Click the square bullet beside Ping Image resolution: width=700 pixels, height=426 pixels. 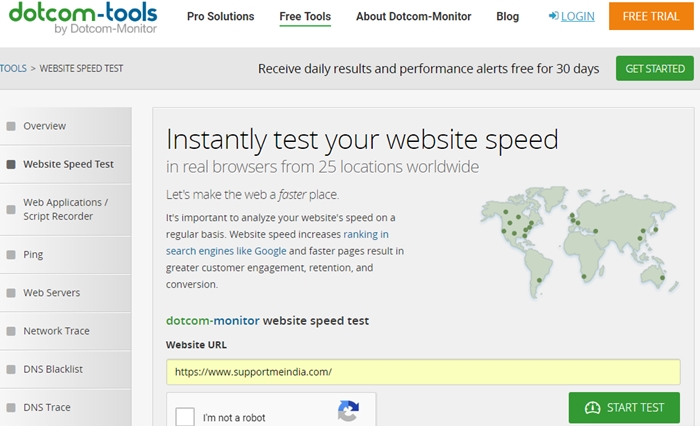tap(11, 255)
